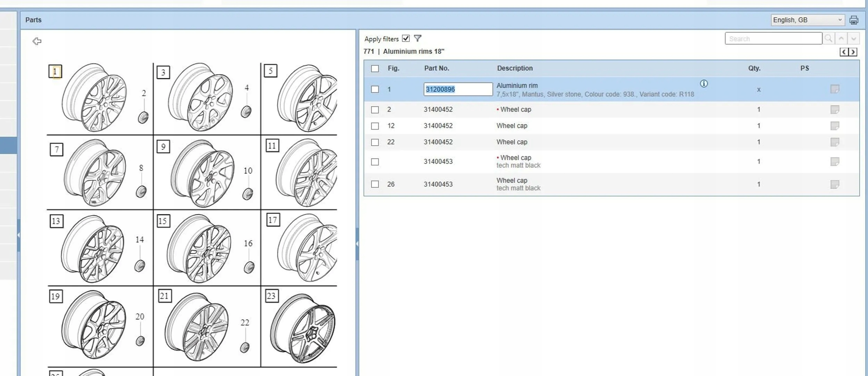Screen dimensions: 868x376
Task: Click the back arrow above the diagram
Action: (37, 41)
